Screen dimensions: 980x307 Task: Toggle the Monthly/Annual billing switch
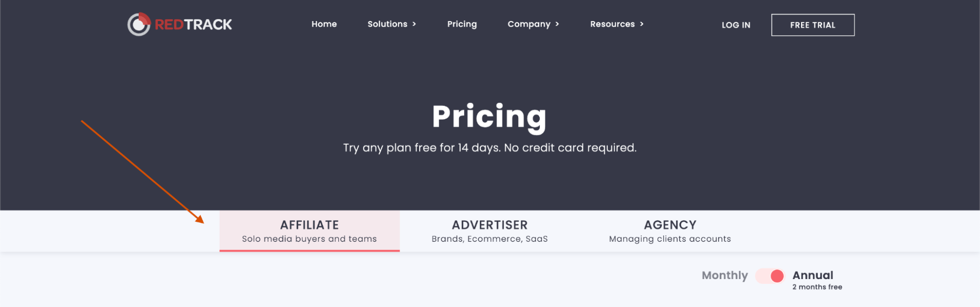click(770, 276)
